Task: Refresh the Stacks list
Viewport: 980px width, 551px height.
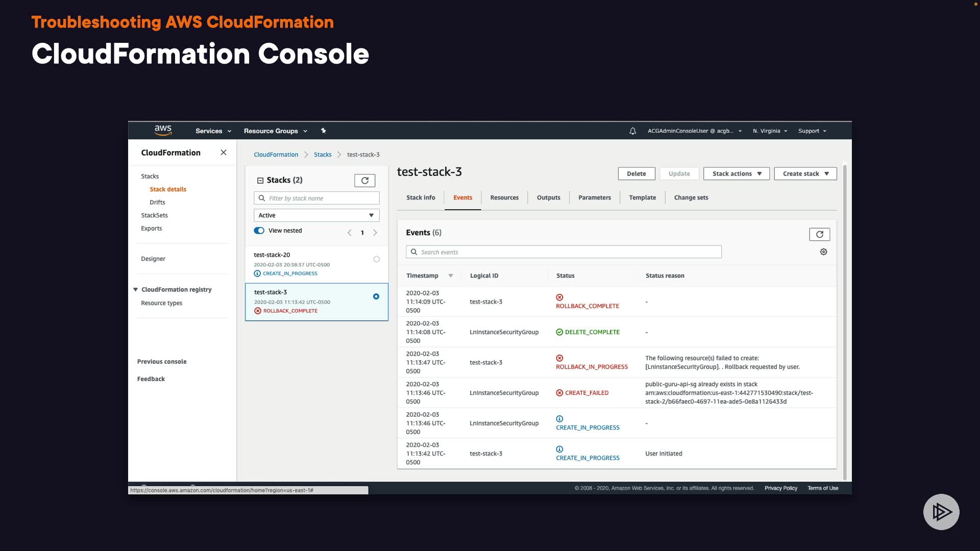Action: 364,181
